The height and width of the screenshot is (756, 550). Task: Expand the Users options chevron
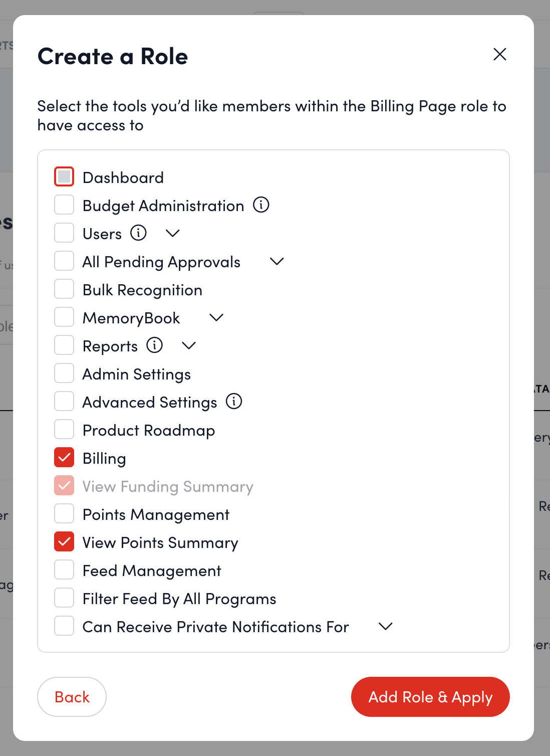pyautogui.click(x=172, y=233)
